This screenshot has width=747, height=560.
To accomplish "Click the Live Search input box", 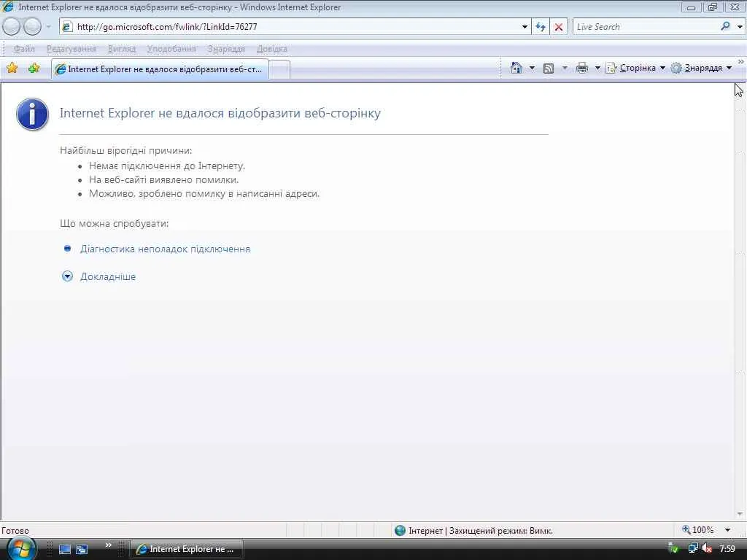I will tap(646, 27).
